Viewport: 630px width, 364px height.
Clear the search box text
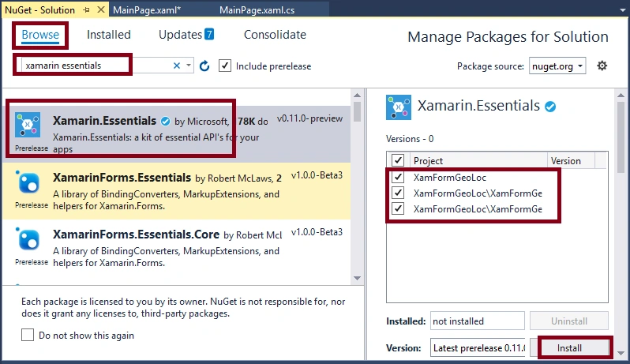177,66
